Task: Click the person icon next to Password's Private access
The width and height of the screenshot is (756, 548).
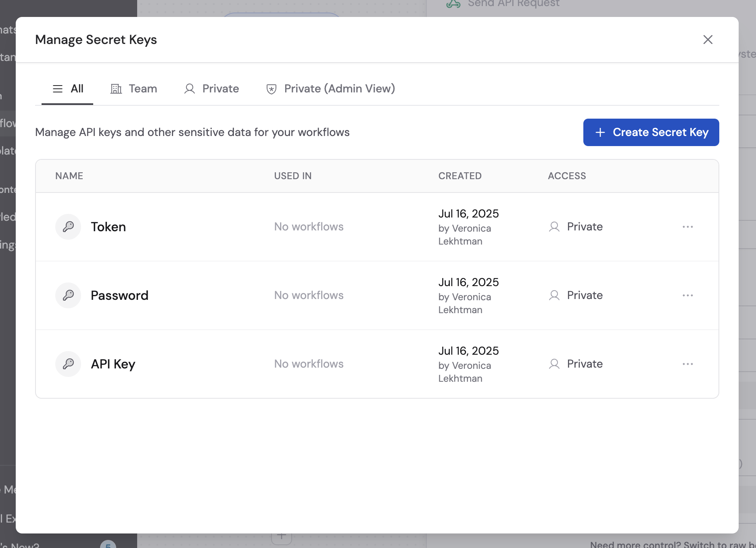Action: pos(554,295)
